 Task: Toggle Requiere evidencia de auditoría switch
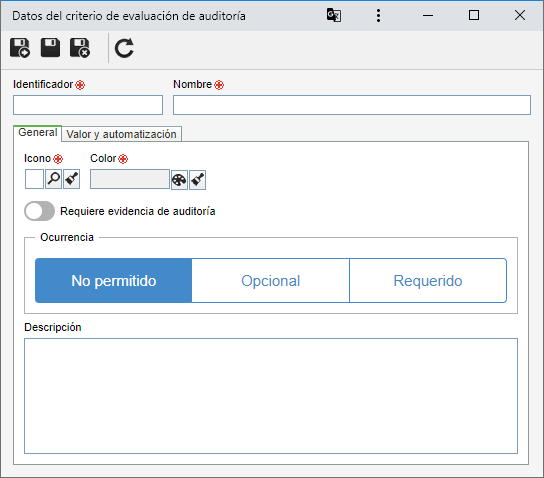(39, 211)
